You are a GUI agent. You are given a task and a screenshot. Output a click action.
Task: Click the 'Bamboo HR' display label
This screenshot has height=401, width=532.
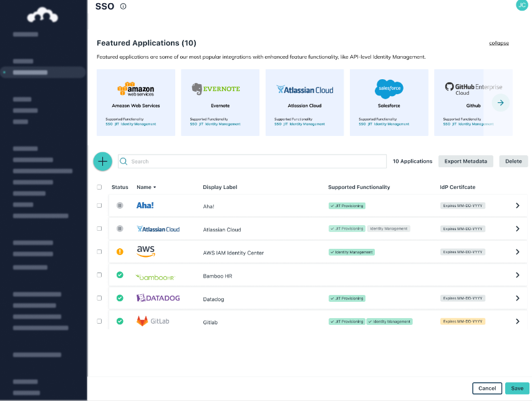[x=218, y=276]
